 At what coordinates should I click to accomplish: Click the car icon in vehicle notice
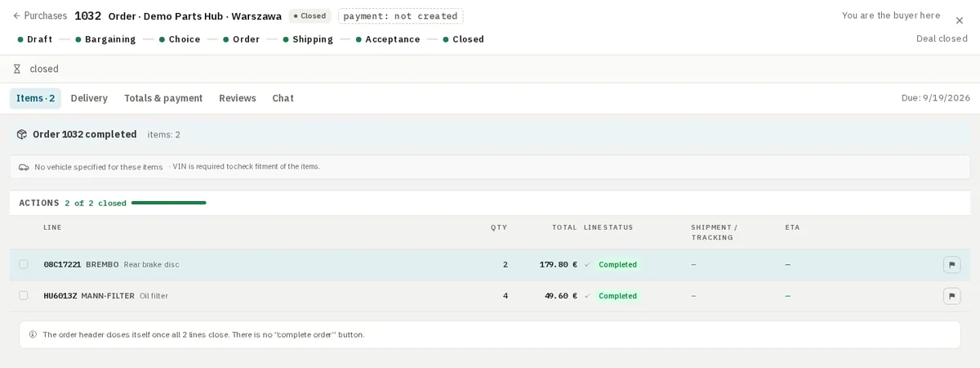click(24, 167)
